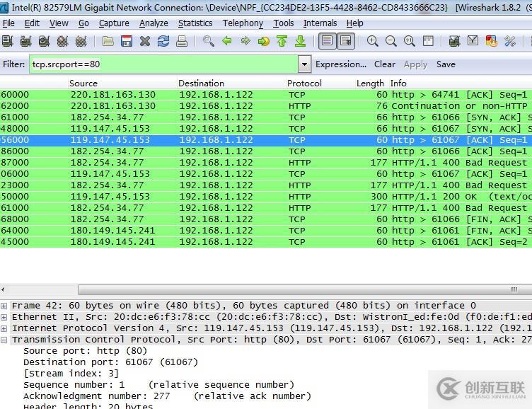Image resolution: width=532 pixels, height=409 pixels.
Task: Open the Telephony menu
Action: click(243, 23)
